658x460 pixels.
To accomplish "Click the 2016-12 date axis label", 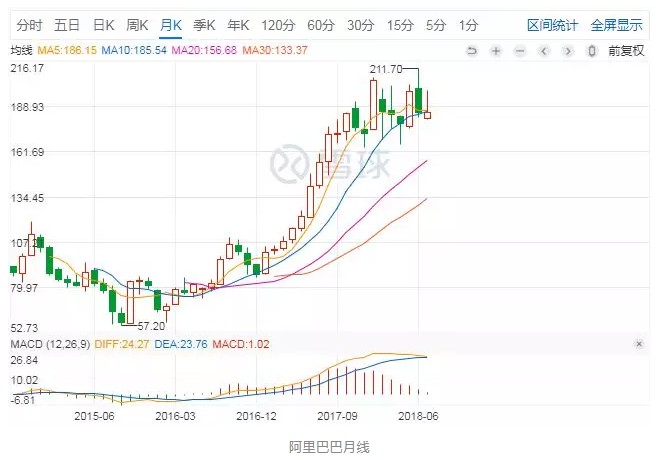I will pyautogui.click(x=256, y=416).
